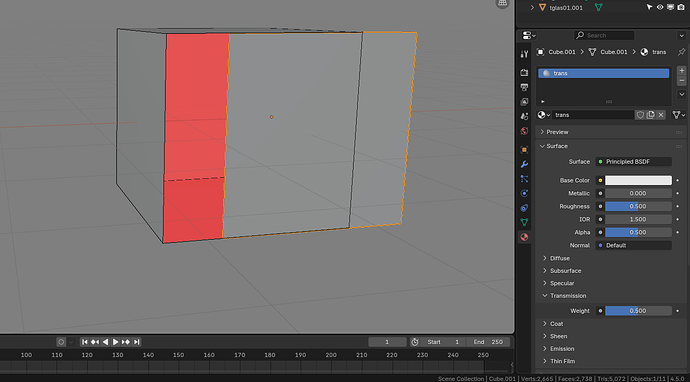The image size is (690, 382).
Task: Select the trans material slot
Action: tap(603, 73)
